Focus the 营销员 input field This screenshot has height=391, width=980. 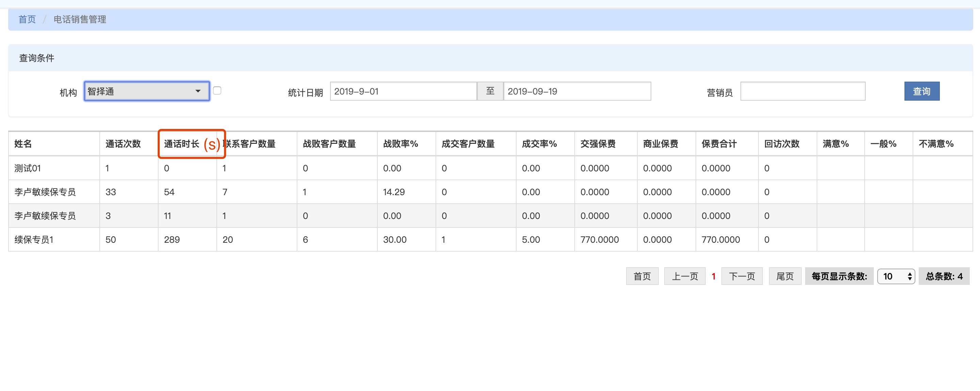[x=802, y=91]
